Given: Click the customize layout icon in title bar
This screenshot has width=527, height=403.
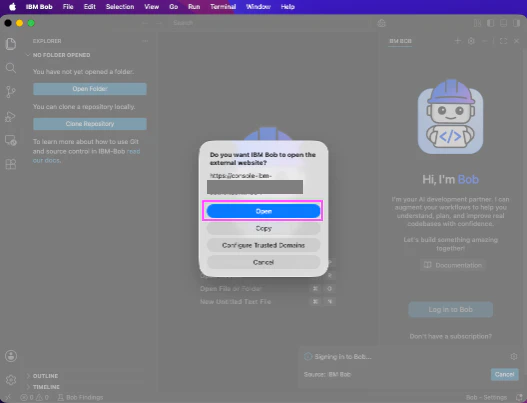Looking at the screenshot, I should point(477,23).
